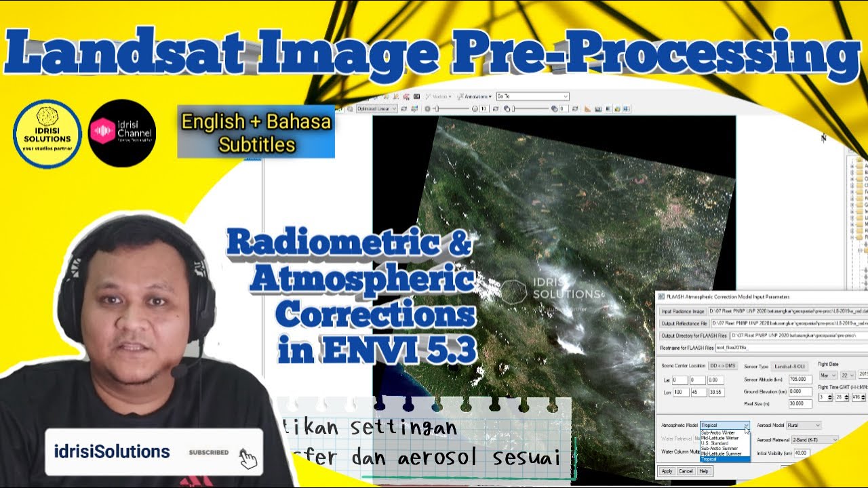The image size is (868, 488).
Task: Click the Ground Elevation (km) field
Action: [800, 392]
